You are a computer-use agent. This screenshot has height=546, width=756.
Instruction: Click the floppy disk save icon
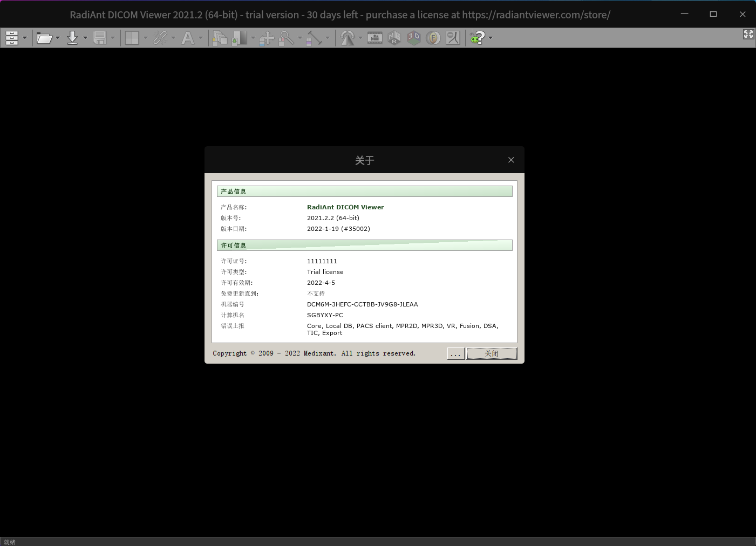point(100,38)
